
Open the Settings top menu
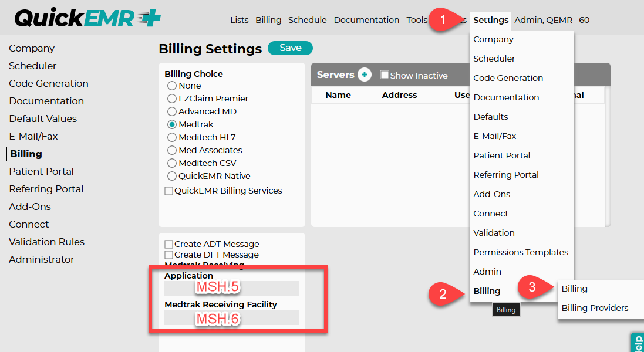491,20
